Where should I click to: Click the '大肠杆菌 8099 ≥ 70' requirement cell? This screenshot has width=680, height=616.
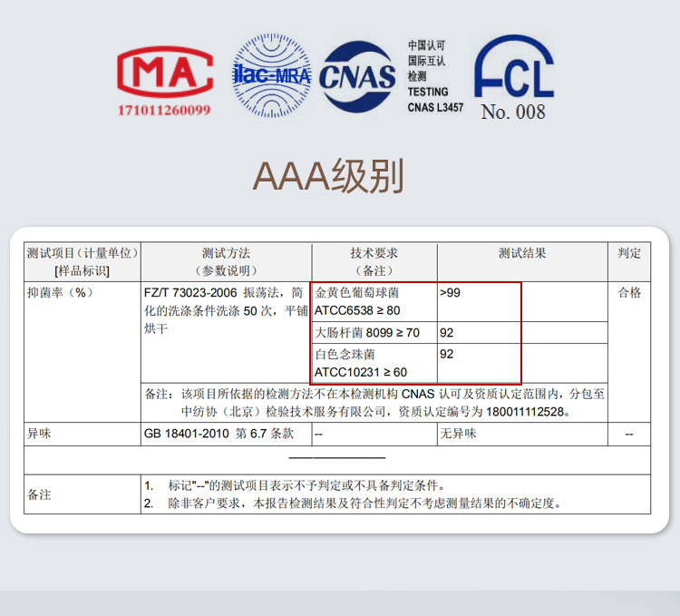tap(367, 333)
